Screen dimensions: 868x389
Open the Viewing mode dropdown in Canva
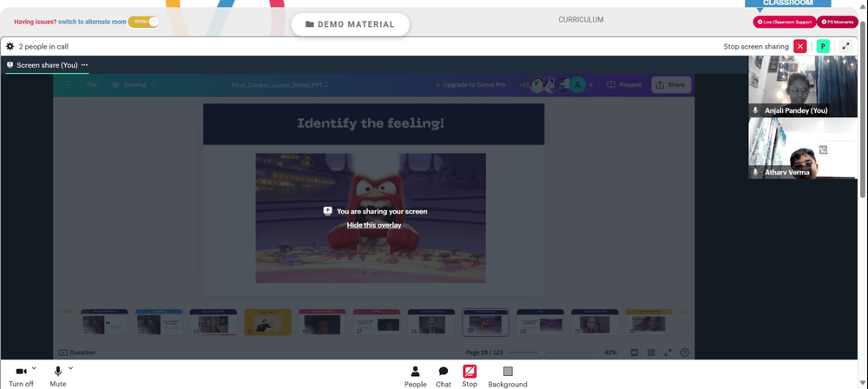(x=134, y=85)
